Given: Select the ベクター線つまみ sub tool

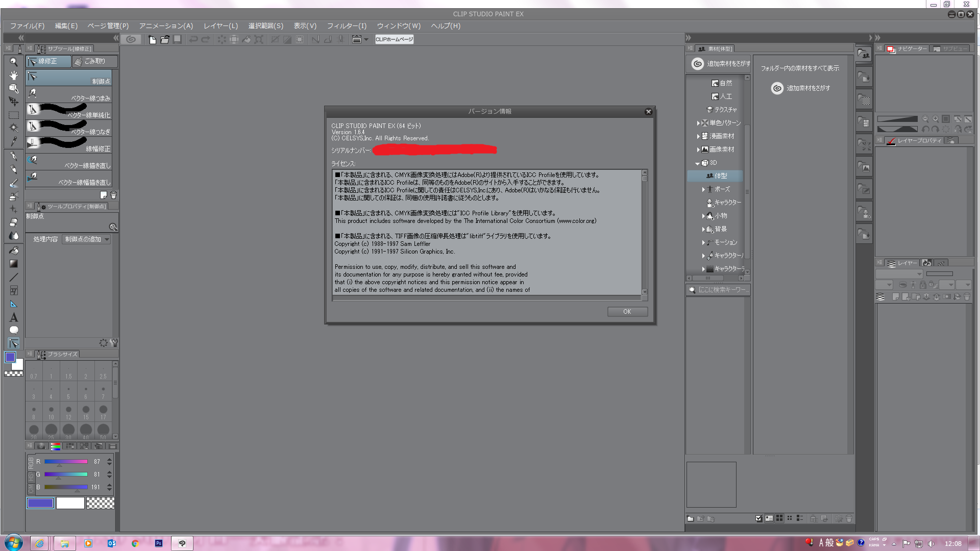Looking at the screenshot, I should pyautogui.click(x=68, y=94).
